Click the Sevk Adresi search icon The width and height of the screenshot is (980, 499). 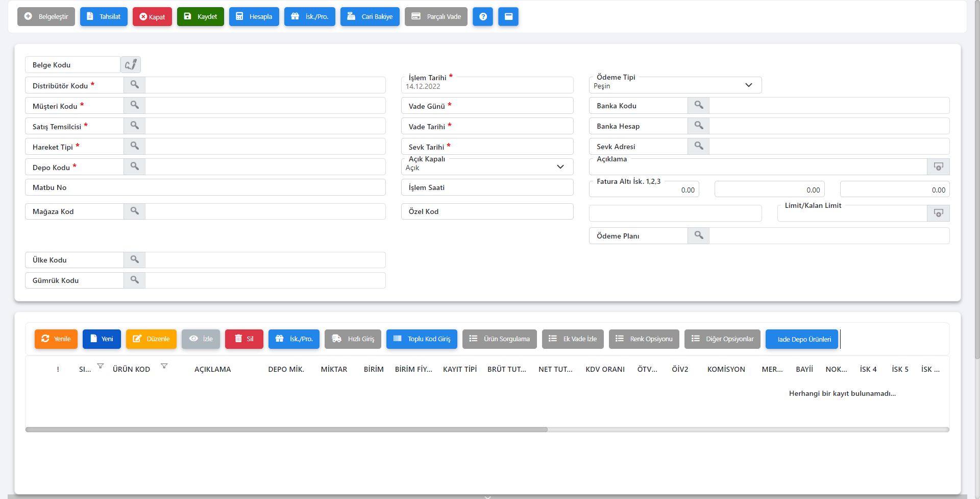[x=698, y=146]
